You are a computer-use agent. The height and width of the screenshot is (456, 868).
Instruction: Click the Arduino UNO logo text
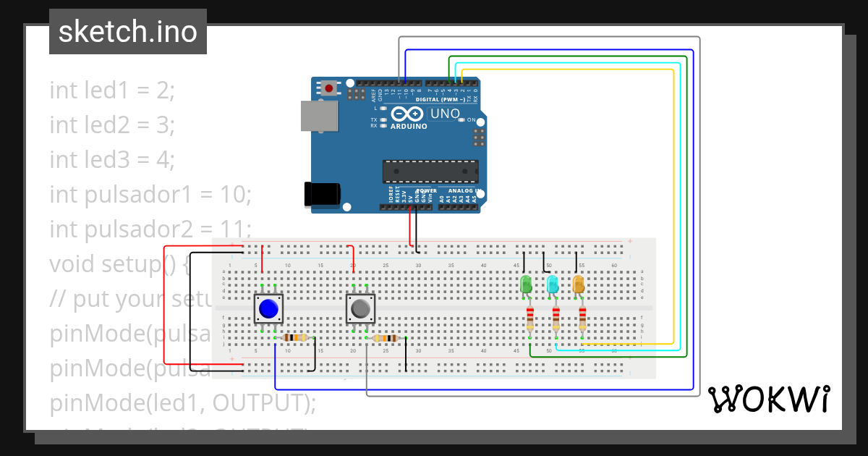[x=444, y=114]
